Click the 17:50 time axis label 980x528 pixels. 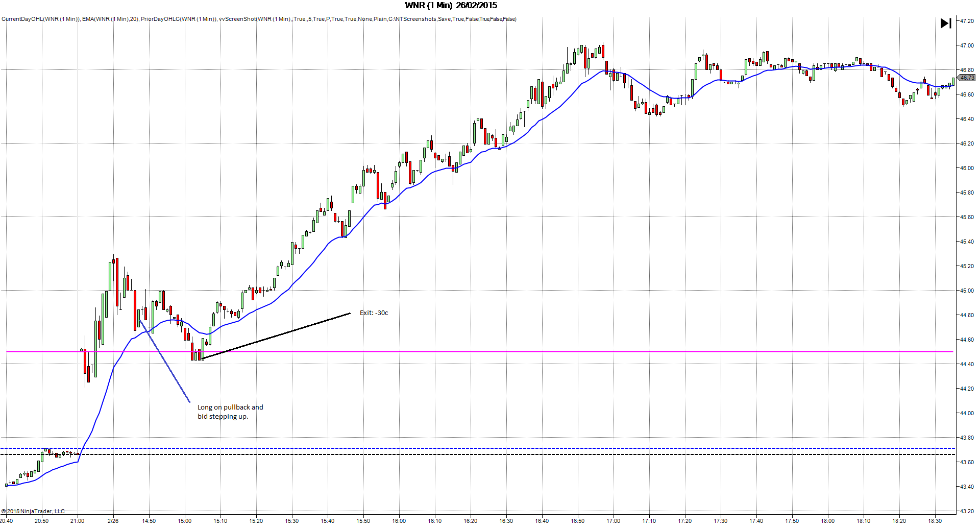[x=792, y=521]
